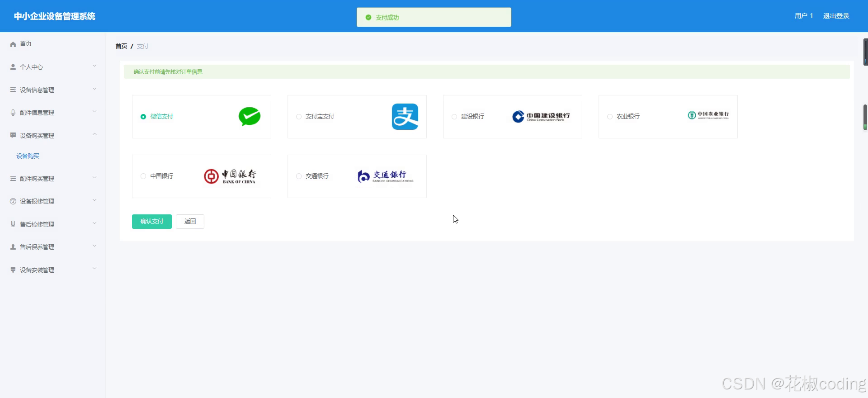The image size is (868, 398).
Task: Click the microphone icon beside 配件信息管理
Action: click(x=13, y=113)
